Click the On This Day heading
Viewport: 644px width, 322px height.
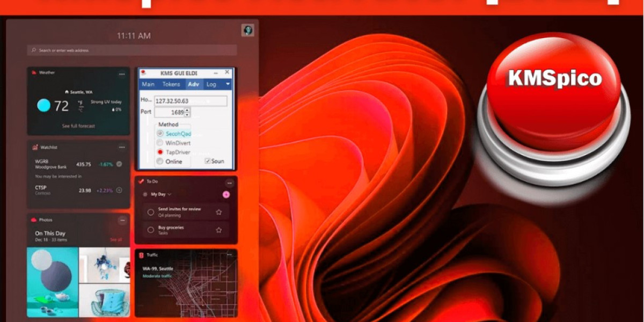pyautogui.click(x=50, y=233)
